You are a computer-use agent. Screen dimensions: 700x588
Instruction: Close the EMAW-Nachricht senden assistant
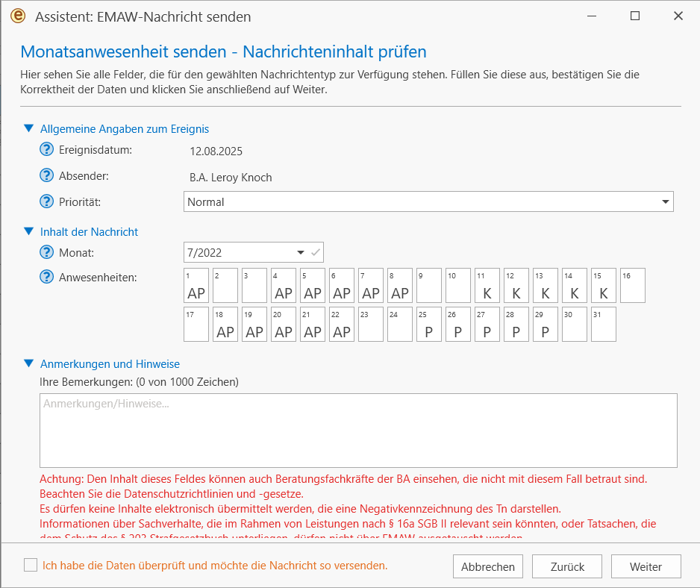(678, 16)
